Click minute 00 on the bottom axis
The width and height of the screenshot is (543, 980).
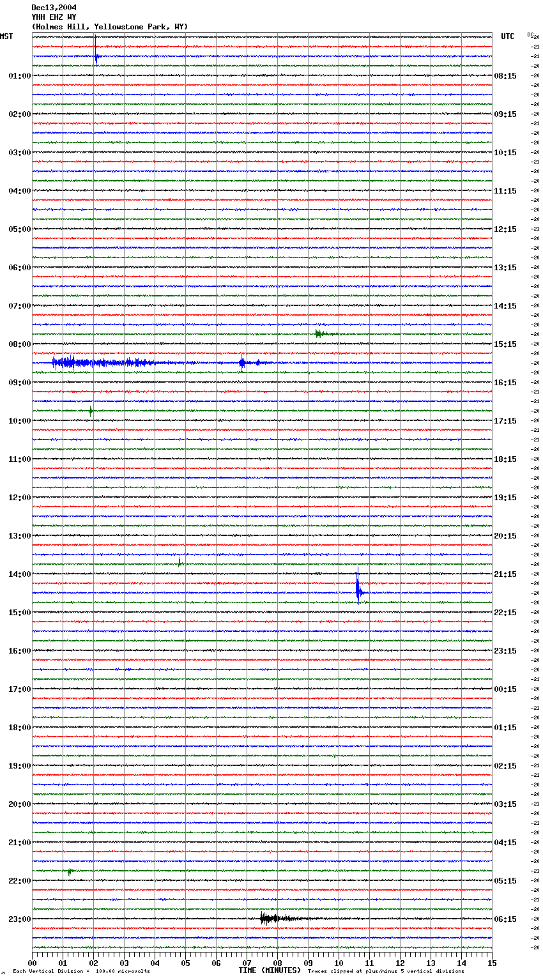32,963
